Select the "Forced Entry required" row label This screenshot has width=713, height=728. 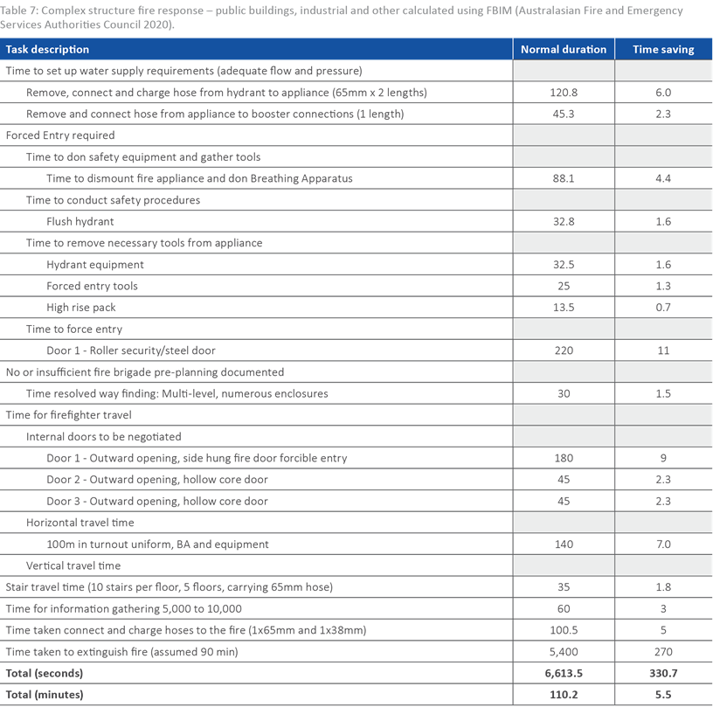coord(60,135)
